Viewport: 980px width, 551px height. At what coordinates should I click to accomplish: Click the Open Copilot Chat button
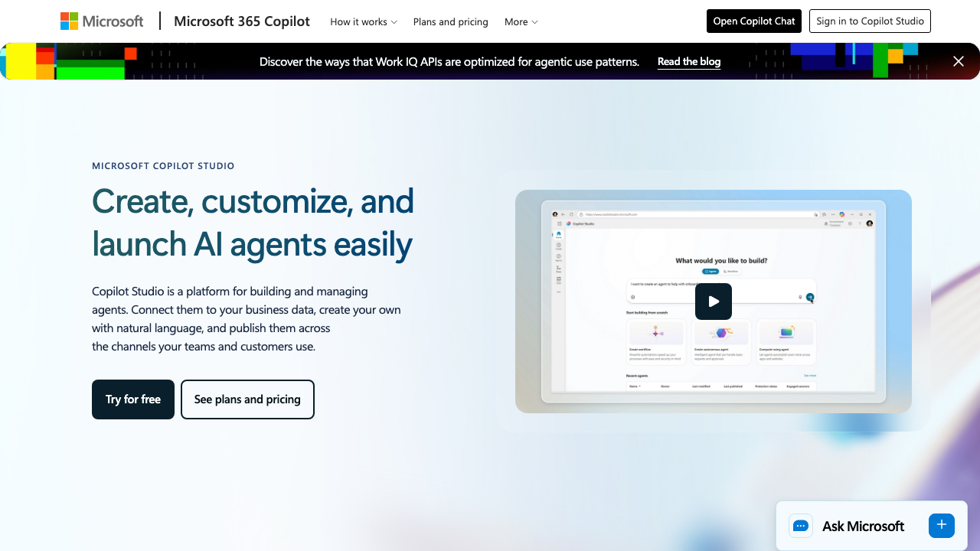[754, 21]
